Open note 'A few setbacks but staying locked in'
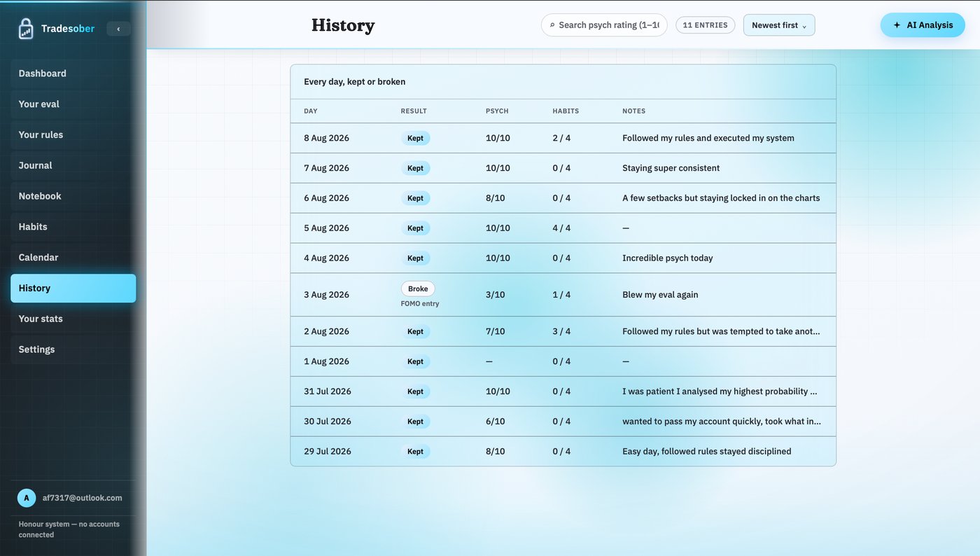This screenshot has width=980, height=556. pos(721,198)
